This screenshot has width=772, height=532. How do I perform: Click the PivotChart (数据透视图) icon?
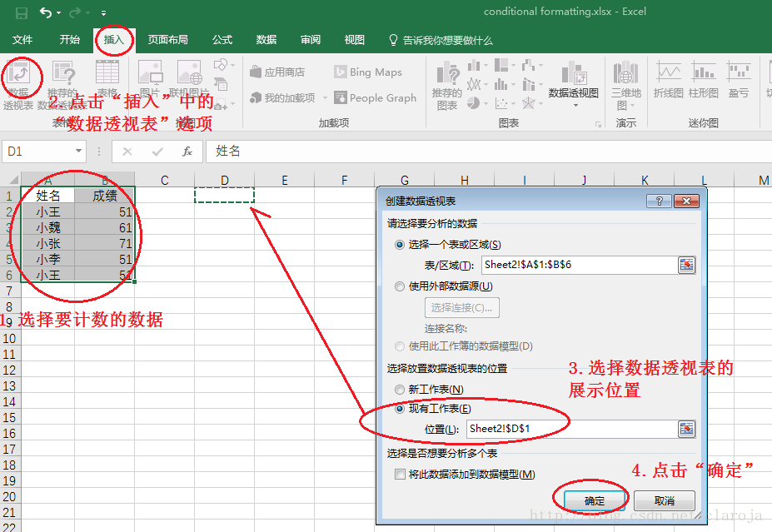[574, 74]
